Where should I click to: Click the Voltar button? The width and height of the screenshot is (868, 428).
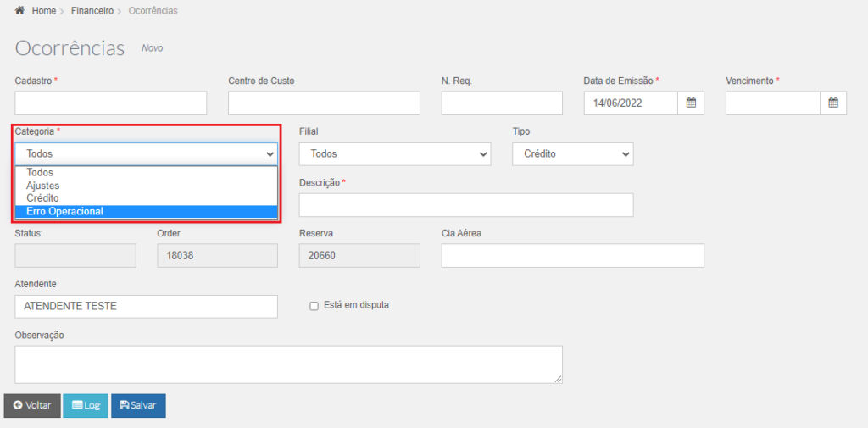(32, 405)
